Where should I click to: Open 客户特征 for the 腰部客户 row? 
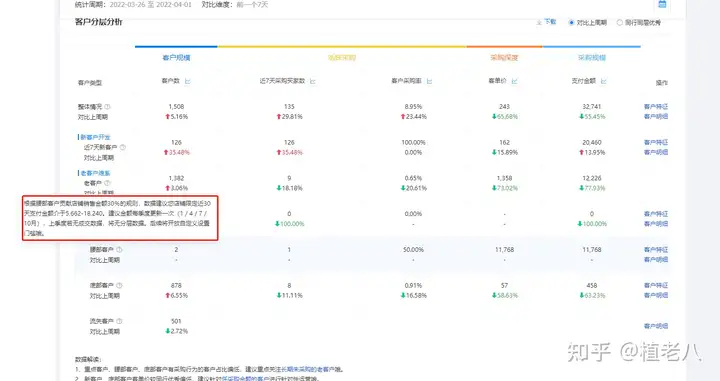click(x=656, y=250)
